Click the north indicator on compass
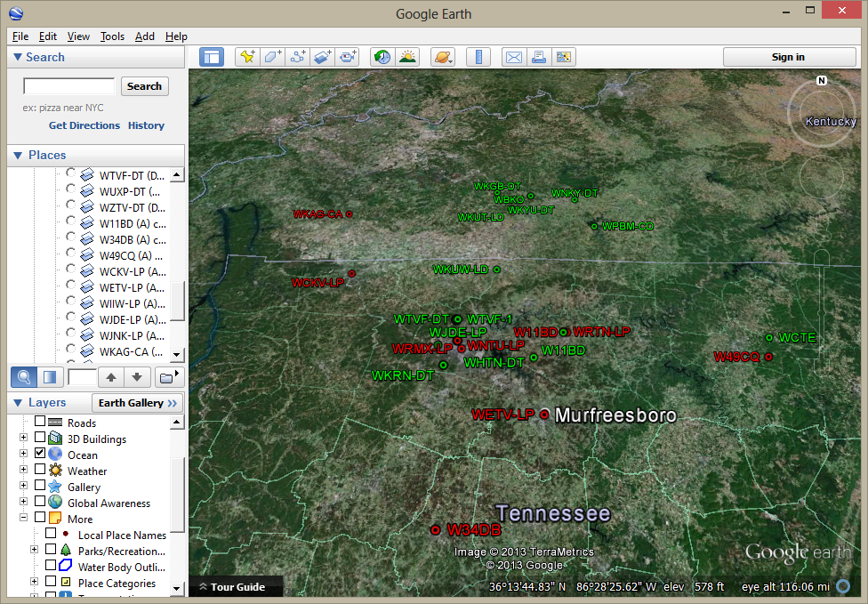The width and height of the screenshot is (868, 604). (x=822, y=80)
